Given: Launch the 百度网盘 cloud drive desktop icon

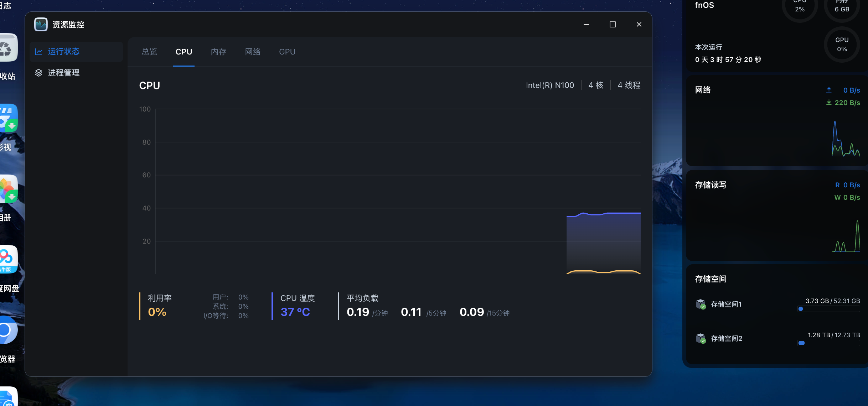Looking at the screenshot, I should click(x=8, y=260).
